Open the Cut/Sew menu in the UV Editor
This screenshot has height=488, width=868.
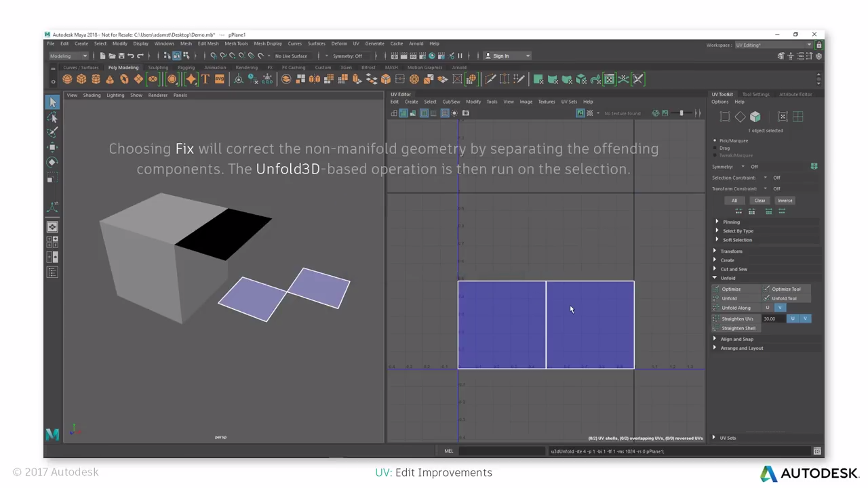tap(451, 102)
